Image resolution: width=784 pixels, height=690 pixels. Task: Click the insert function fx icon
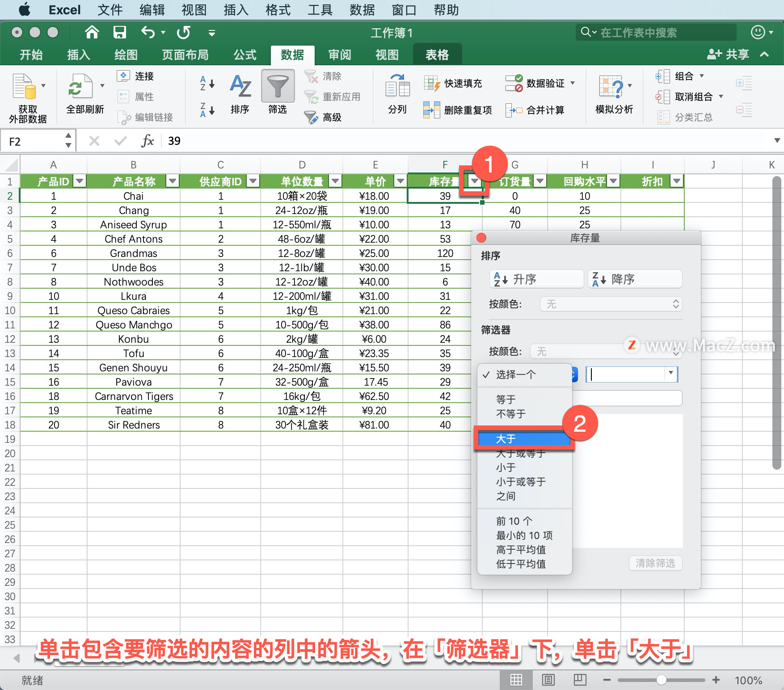tap(148, 141)
